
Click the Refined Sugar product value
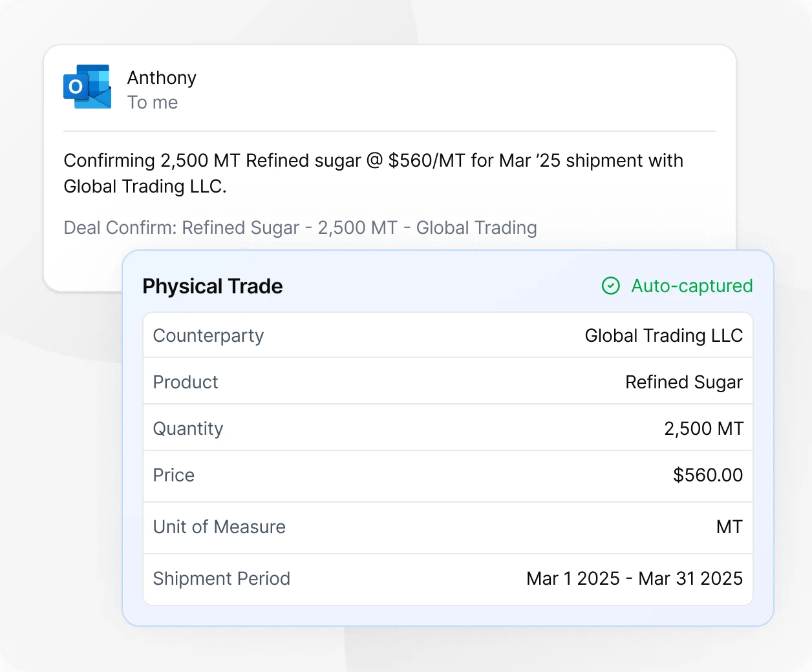point(683,382)
